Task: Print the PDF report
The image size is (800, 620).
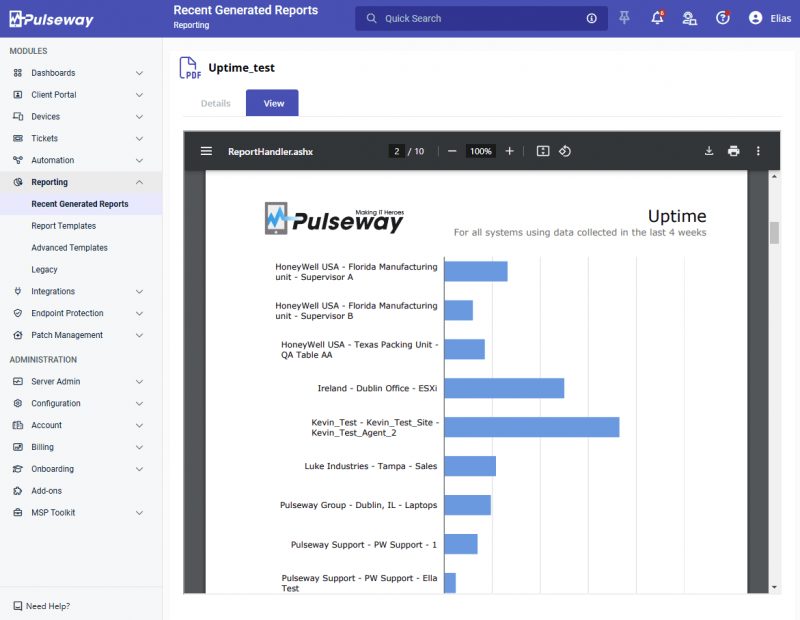Action: pos(734,151)
